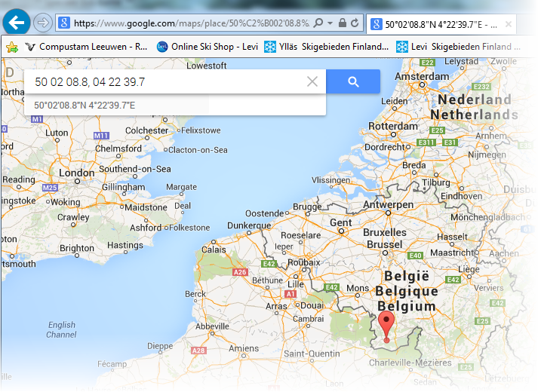The height and width of the screenshot is (392, 538).
Task: Click the M25 motorway shield
Action: point(50,188)
